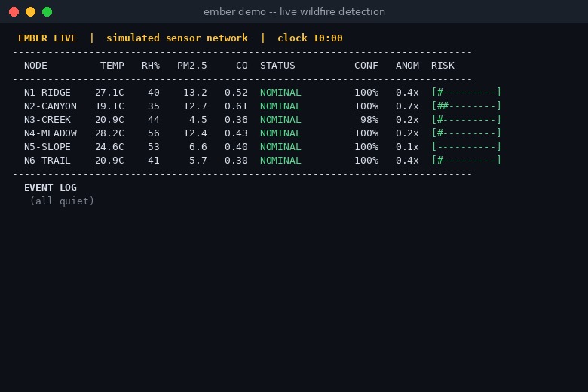The height and width of the screenshot is (392, 588).
Task: Click N2-CANYON CO value 0.61
Action: [236, 106]
